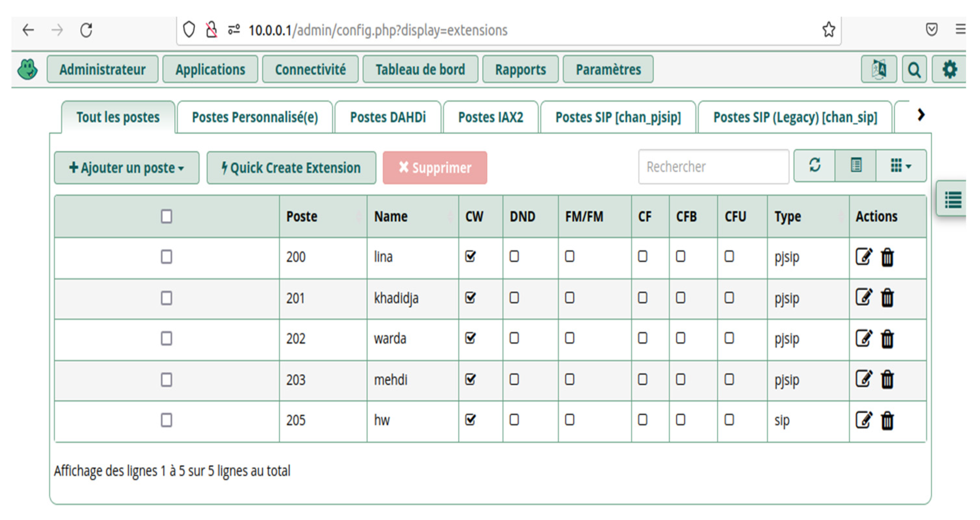Click the Quick Create Extension button
This screenshot has height=520, width=980.
coord(291,168)
